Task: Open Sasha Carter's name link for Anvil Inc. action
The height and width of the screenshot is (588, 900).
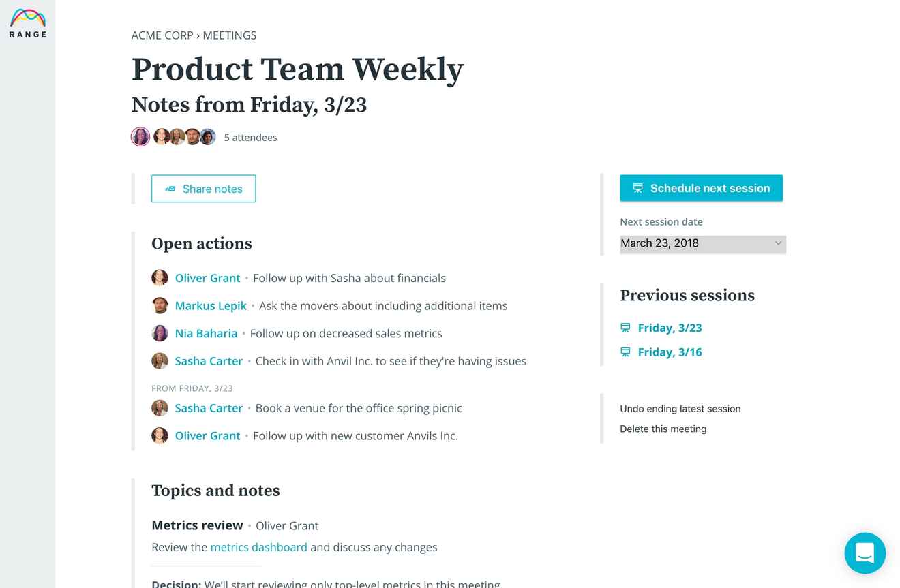Action: click(209, 361)
